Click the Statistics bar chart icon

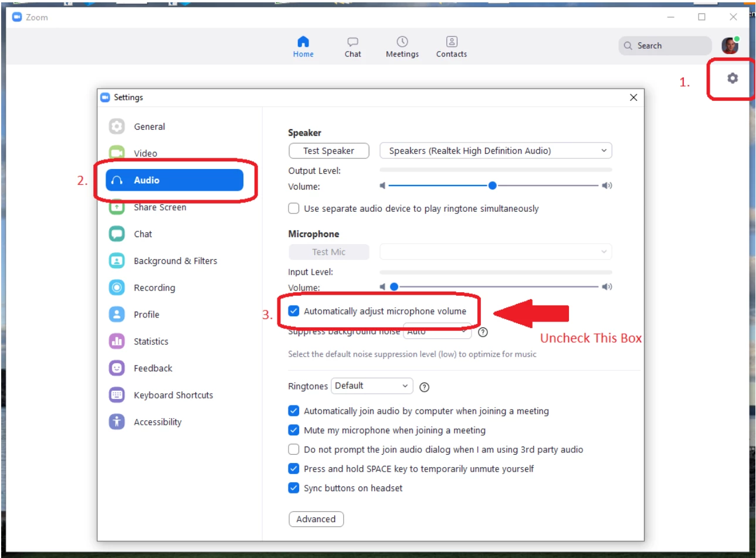point(117,341)
